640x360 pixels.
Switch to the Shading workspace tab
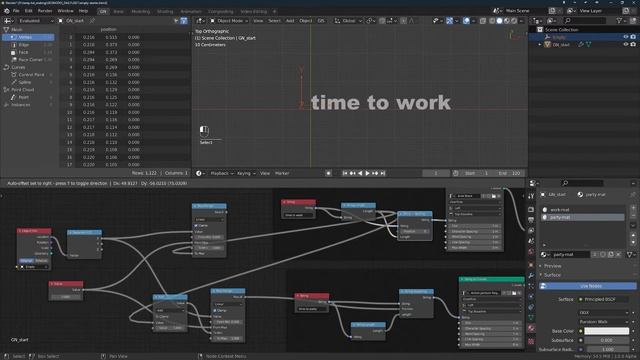tap(165, 11)
